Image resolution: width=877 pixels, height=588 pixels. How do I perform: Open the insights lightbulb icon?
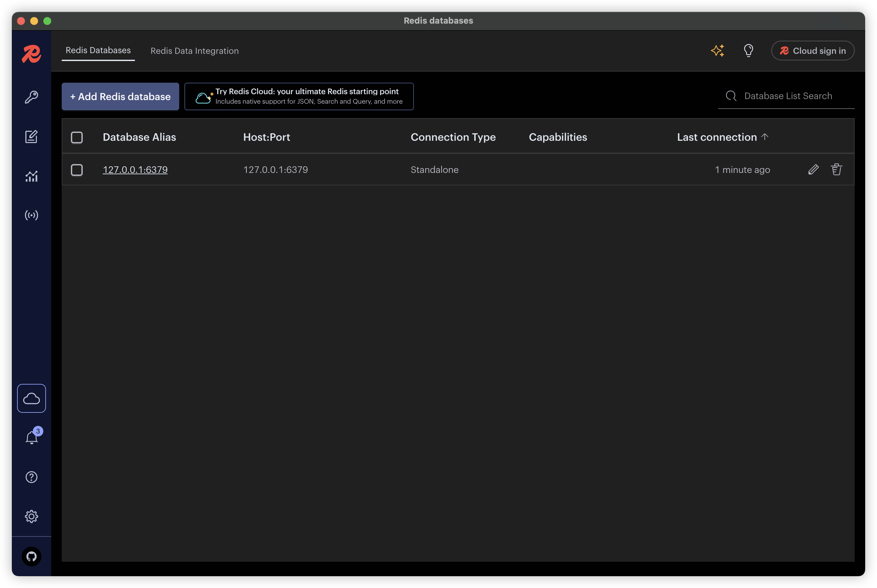tap(748, 51)
